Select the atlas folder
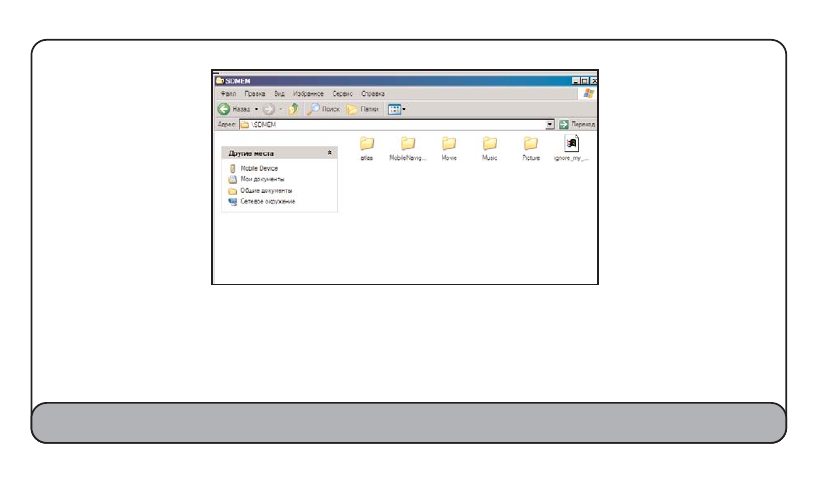This screenshot has width=819, height=482. (367, 148)
